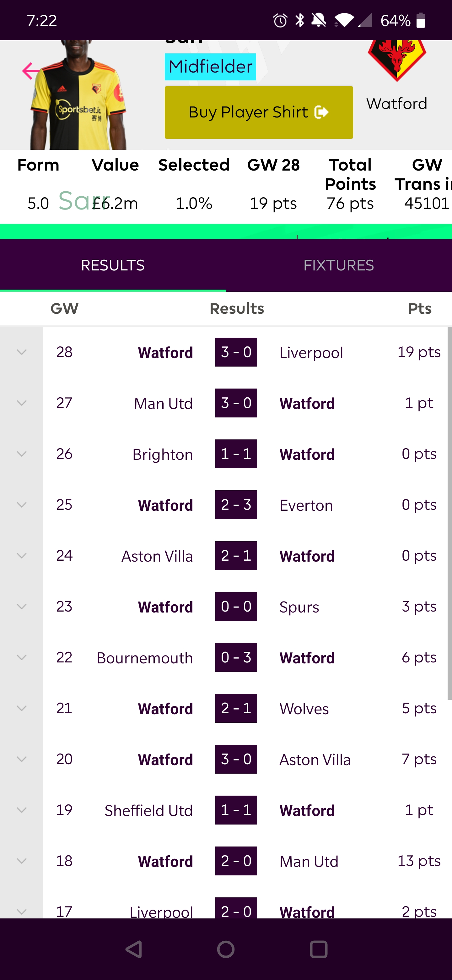Expand the gameweek 23 Spurs result row

click(x=22, y=607)
